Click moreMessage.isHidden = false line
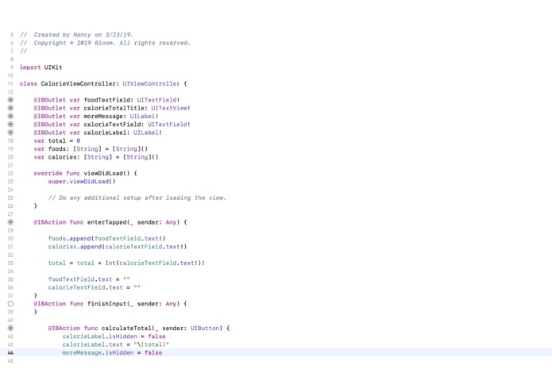 (x=112, y=352)
